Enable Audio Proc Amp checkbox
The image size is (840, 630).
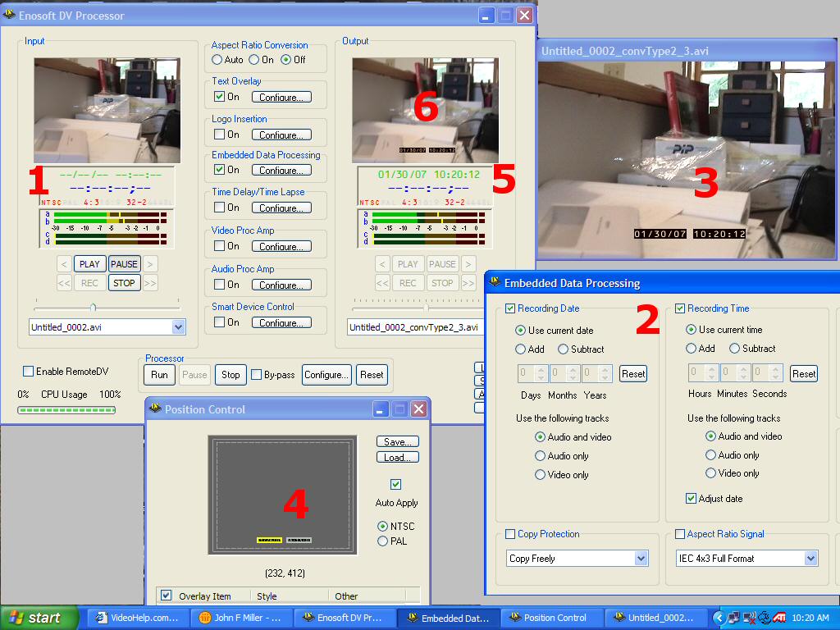pos(219,284)
